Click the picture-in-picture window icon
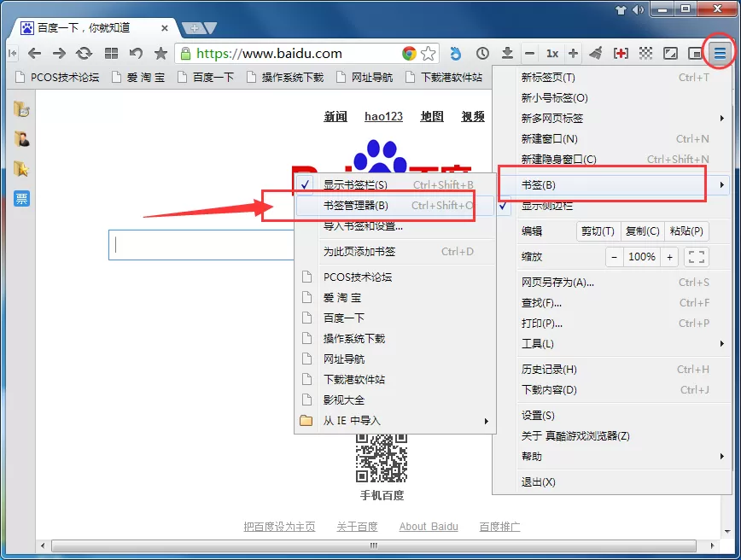 [695, 54]
